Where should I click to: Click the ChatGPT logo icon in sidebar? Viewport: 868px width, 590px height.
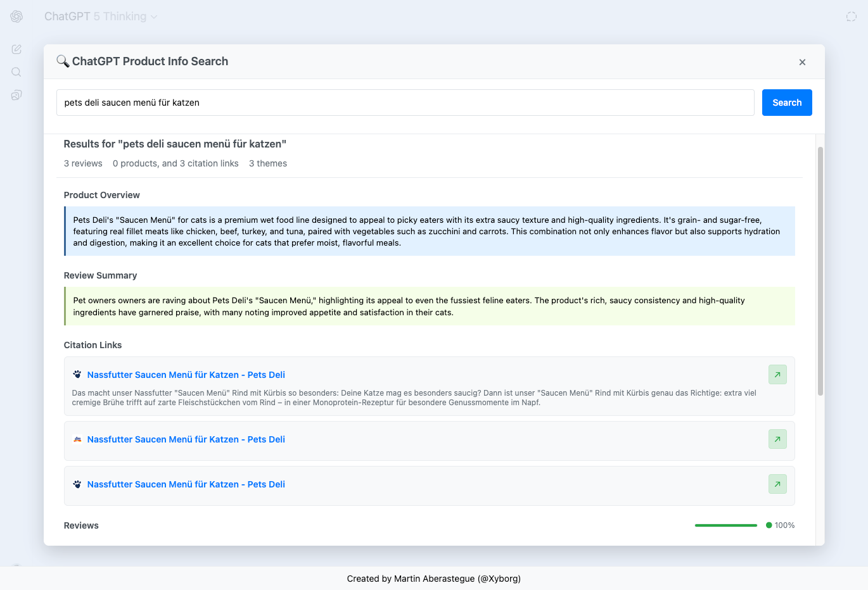16,16
